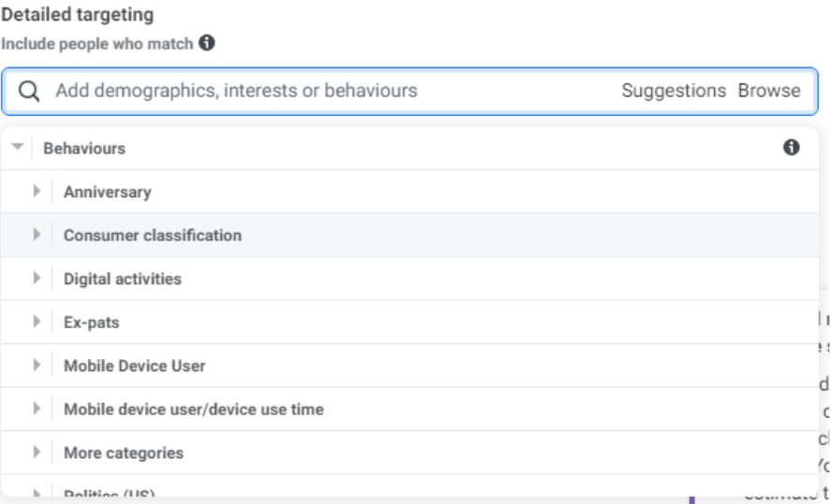Image resolution: width=831 pixels, height=504 pixels.
Task: Choose the Digital activities label
Action: (122, 279)
